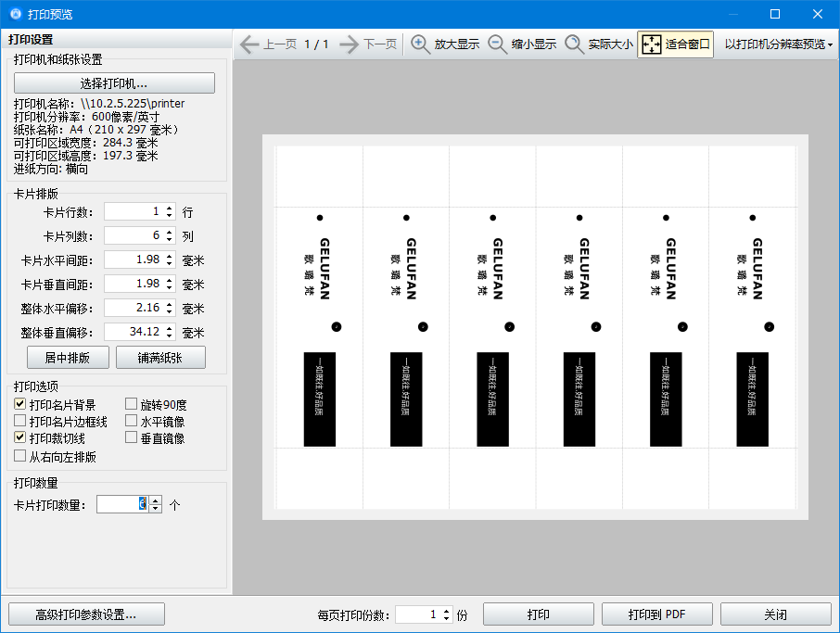The image size is (840, 633).
Task: Click 卡片打印数量 input field
Action: pos(123,504)
